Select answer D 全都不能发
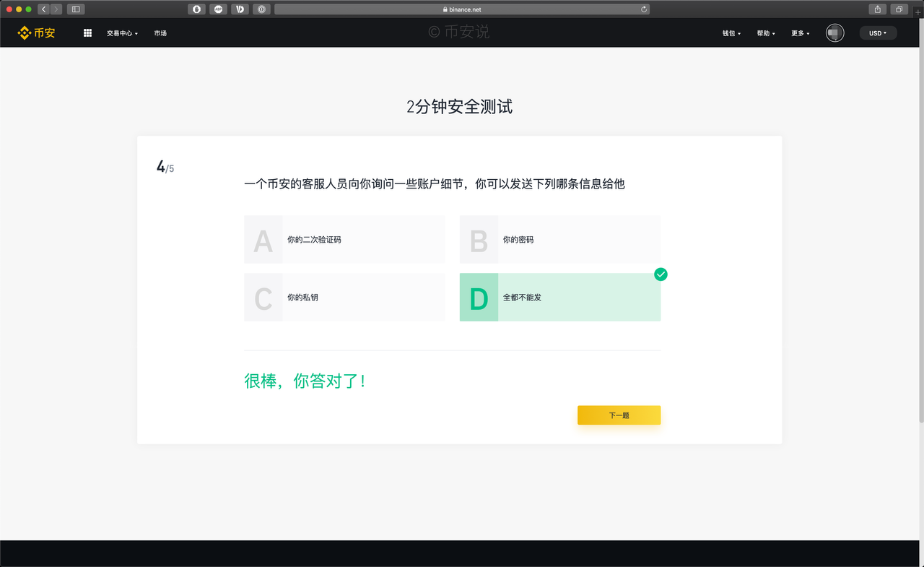The image size is (924, 567). (560, 297)
